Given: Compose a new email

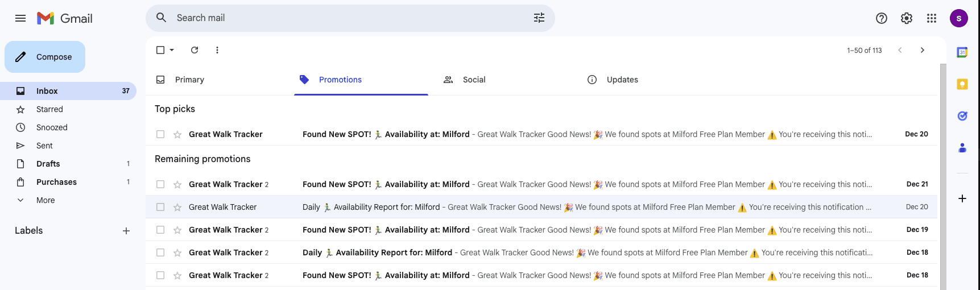Looking at the screenshot, I should (45, 57).
